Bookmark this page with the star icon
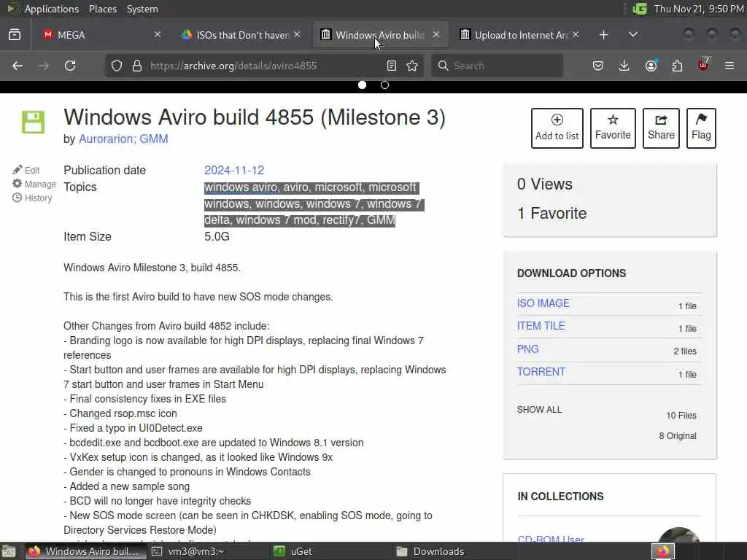Screen dimensions: 747x560 (413, 66)
